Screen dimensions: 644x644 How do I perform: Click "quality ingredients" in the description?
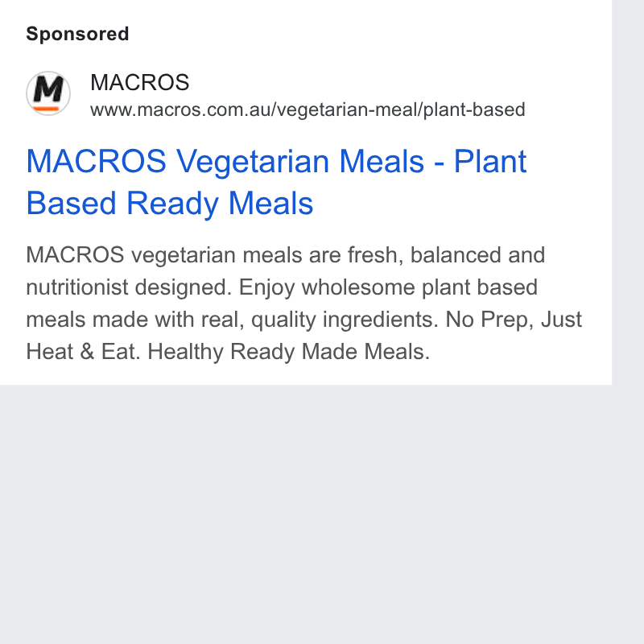(341, 320)
